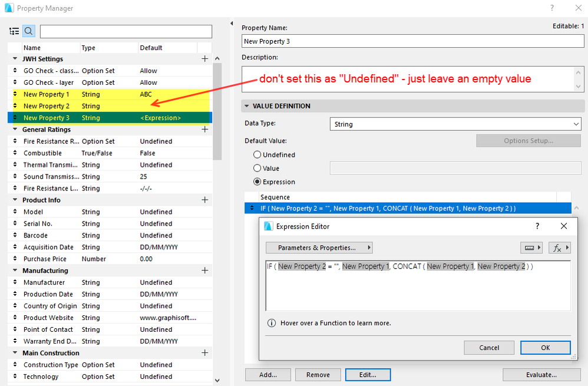Grab the reorder handle of Manufacturer row
The width and height of the screenshot is (588, 386).
pyautogui.click(x=15, y=282)
